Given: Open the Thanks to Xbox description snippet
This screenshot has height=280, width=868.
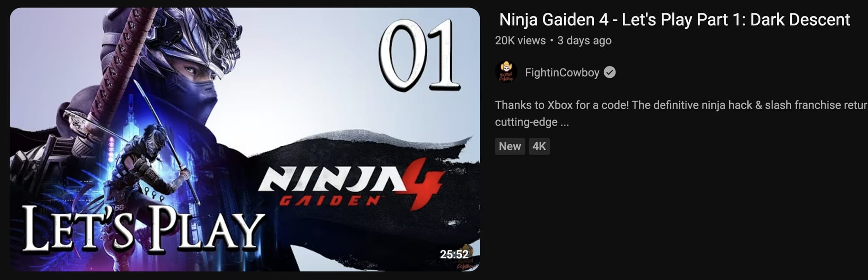Looking at the screenshot, I should click(681, 105).
